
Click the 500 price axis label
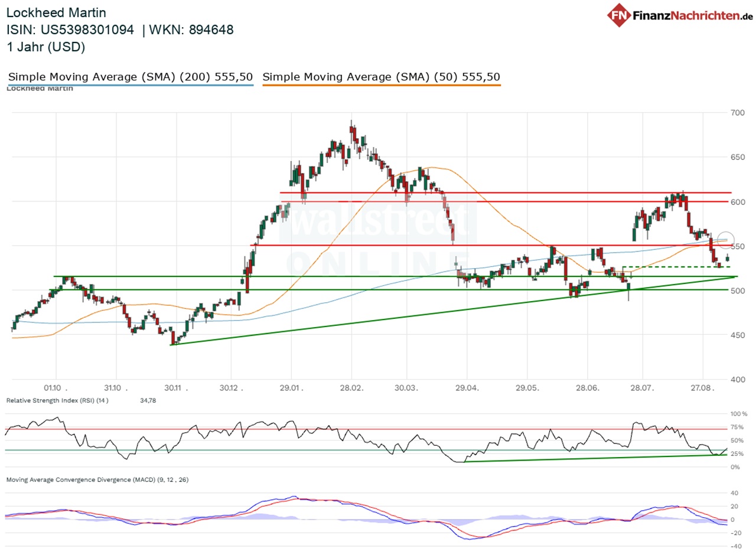point(737,290)
